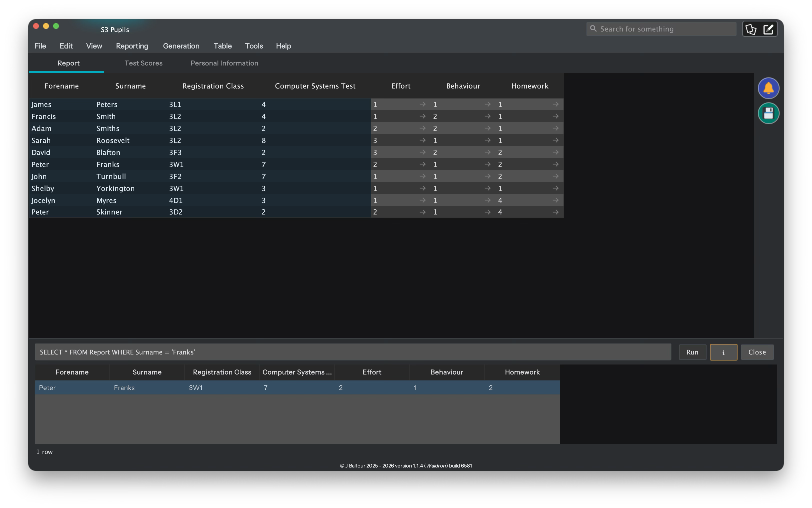Click the Behaviour arrow in Francis Smith's row
The height and width of the screenshot is (508, 812).
pos(487,116)
